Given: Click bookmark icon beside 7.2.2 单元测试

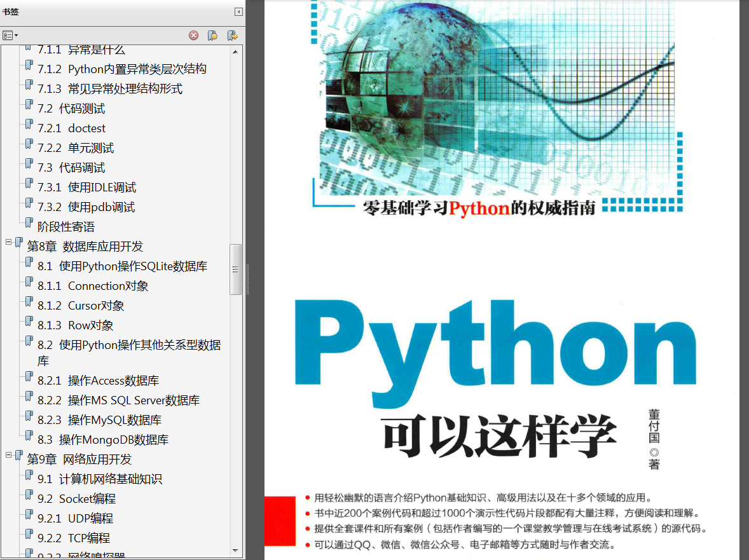Looking at the screenshot, I should pos(29,144).
